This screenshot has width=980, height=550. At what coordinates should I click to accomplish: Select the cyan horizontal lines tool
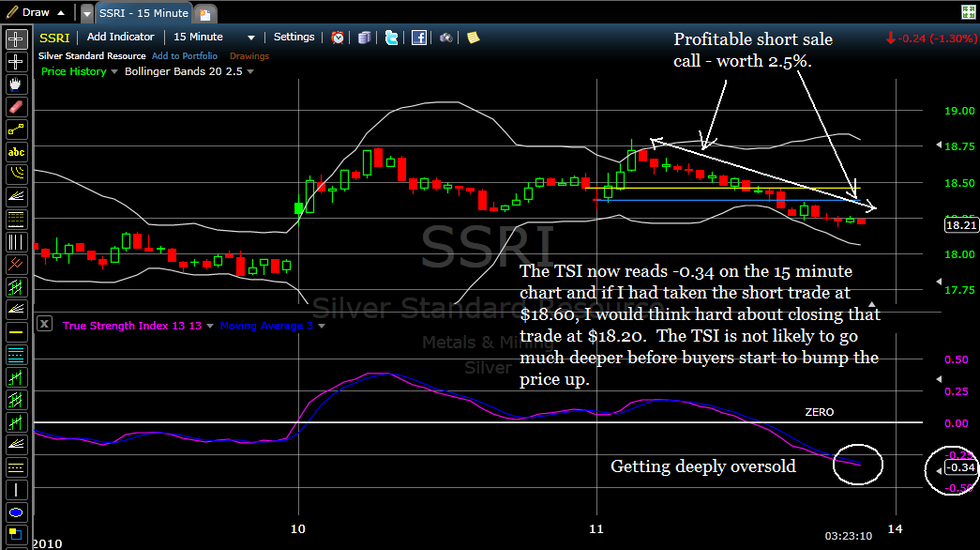click(16, 355)
